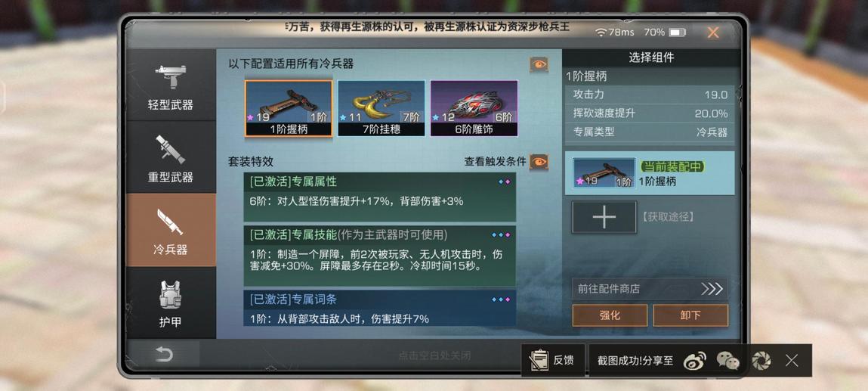Select the 7阶挂穗 component slot
The image size is (868, 391).
tap(381, 109)
